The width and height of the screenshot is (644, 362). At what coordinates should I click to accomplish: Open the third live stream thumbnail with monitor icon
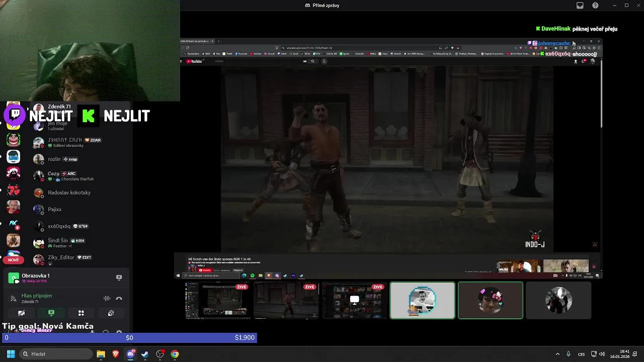(354, 301)
